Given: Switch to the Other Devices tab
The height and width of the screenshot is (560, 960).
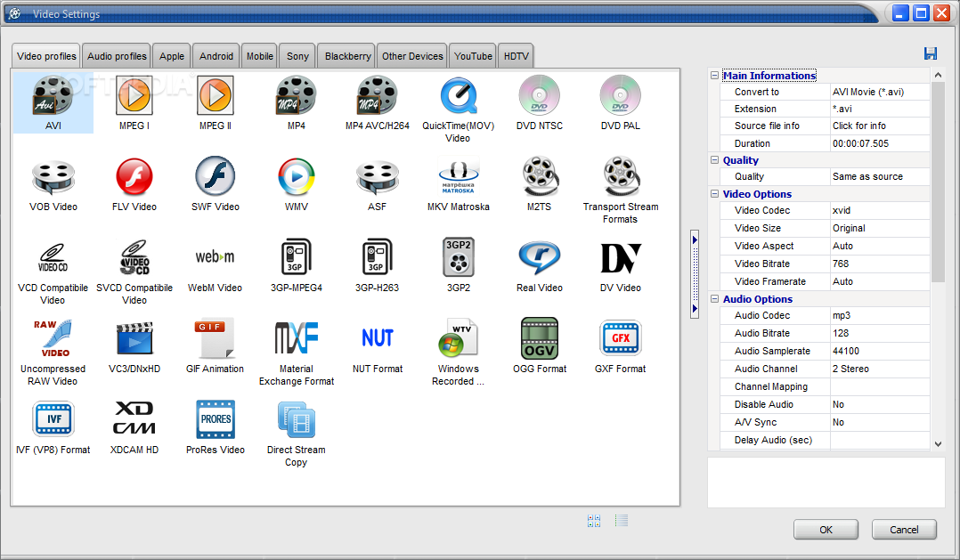Looking at the screenshot, I should tap(412, 56).
